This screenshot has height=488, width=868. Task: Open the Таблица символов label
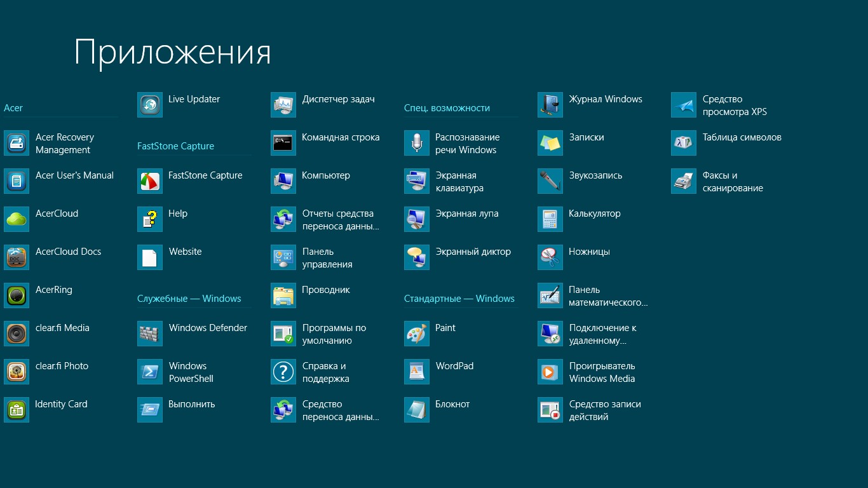click(x=742, y=137)
